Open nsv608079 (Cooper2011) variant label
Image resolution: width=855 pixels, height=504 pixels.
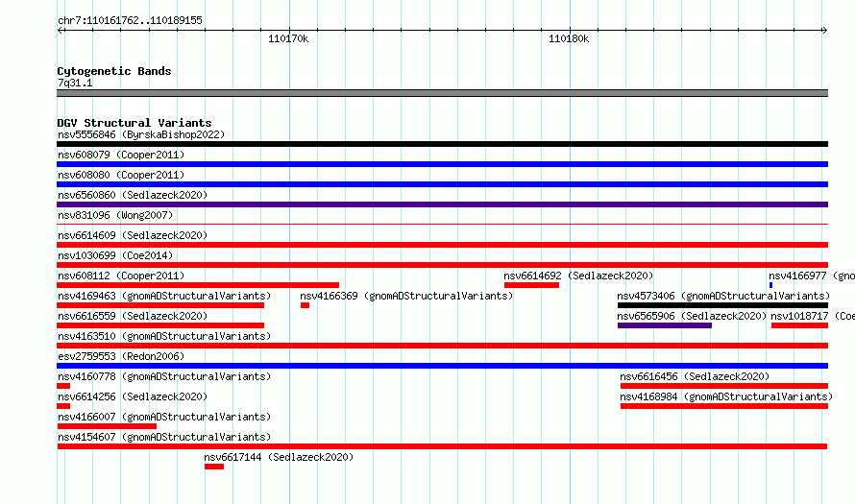click(x=121, y=155)
